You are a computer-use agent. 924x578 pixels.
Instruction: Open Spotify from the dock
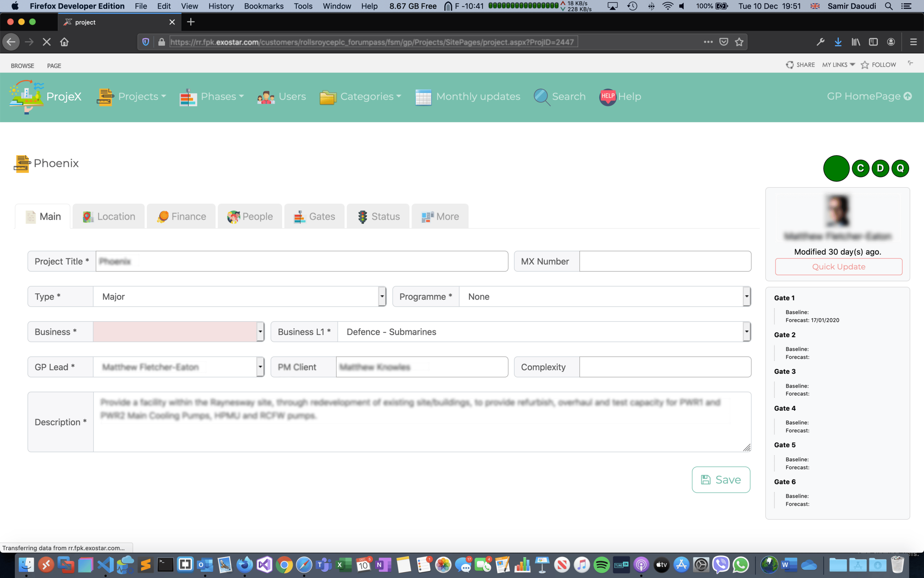point(601,565)
